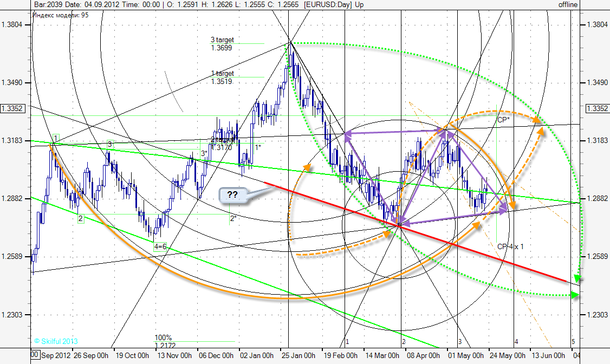The height and width of the screenshot is (364, 610).
Task: Click the "4=6" pivot point label
Action: point(161,246)
